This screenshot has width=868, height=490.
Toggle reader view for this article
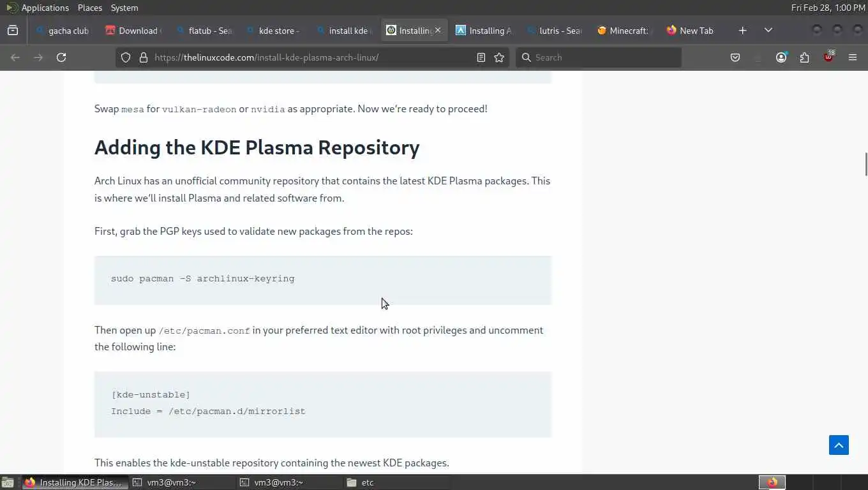click(x=481, y=57)
